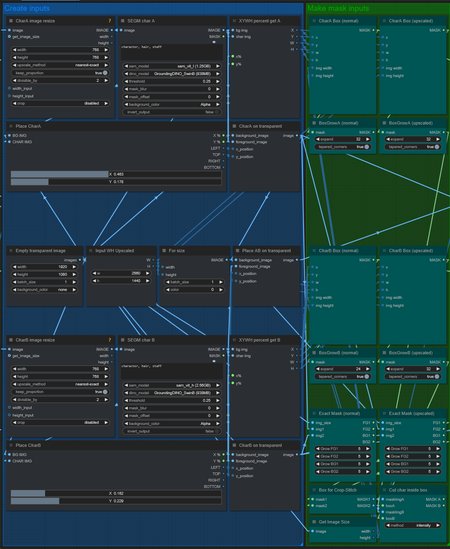
Task: Click the X slider in Place CharA
Action: pyautogui.click(x=116, y=174)
